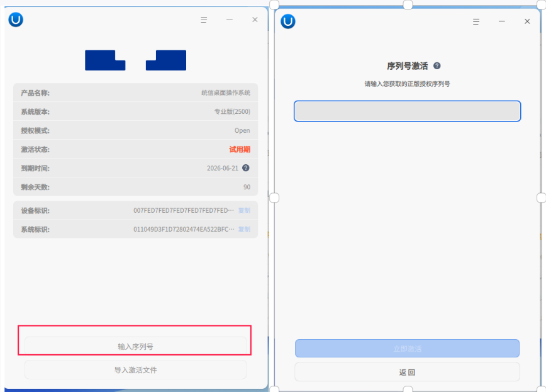Minimize the right serial activation window
546x392 pixels.
click(x=502, y=21)
